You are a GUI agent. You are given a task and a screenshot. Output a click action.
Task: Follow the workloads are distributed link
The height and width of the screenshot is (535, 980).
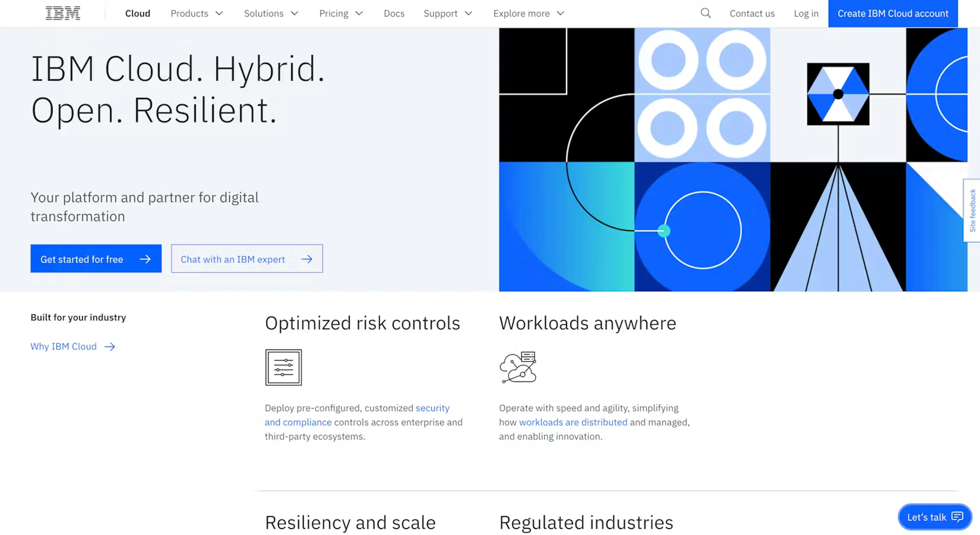pos(573,422)
